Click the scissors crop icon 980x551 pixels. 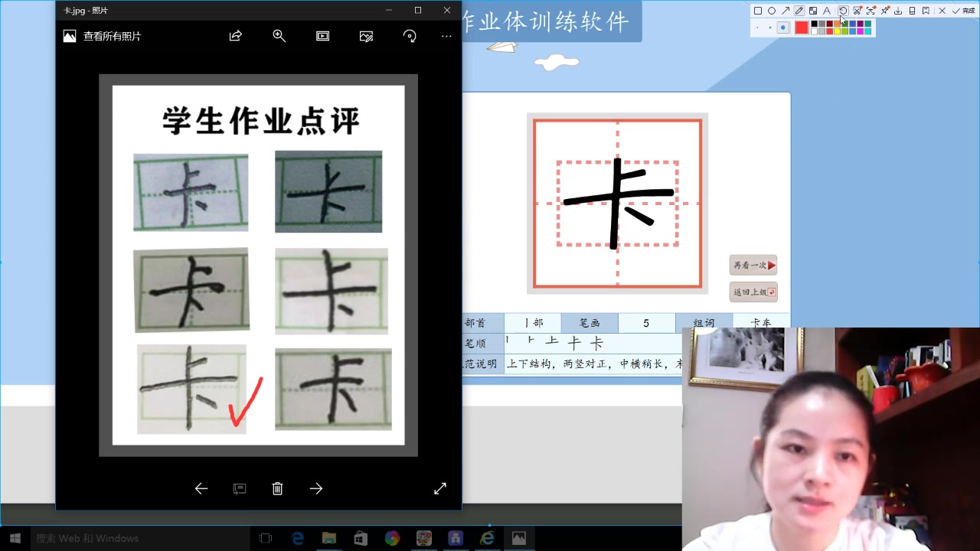(857, 10)
